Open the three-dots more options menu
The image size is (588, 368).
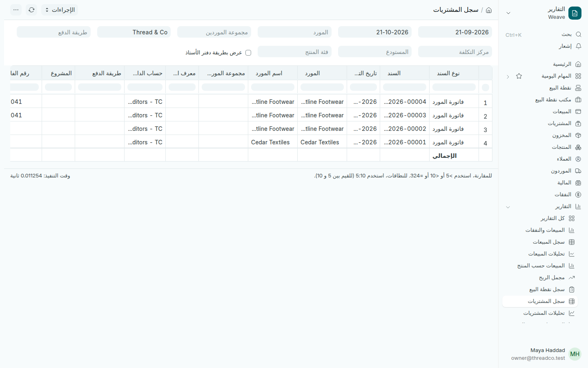(x=16, y=10)
